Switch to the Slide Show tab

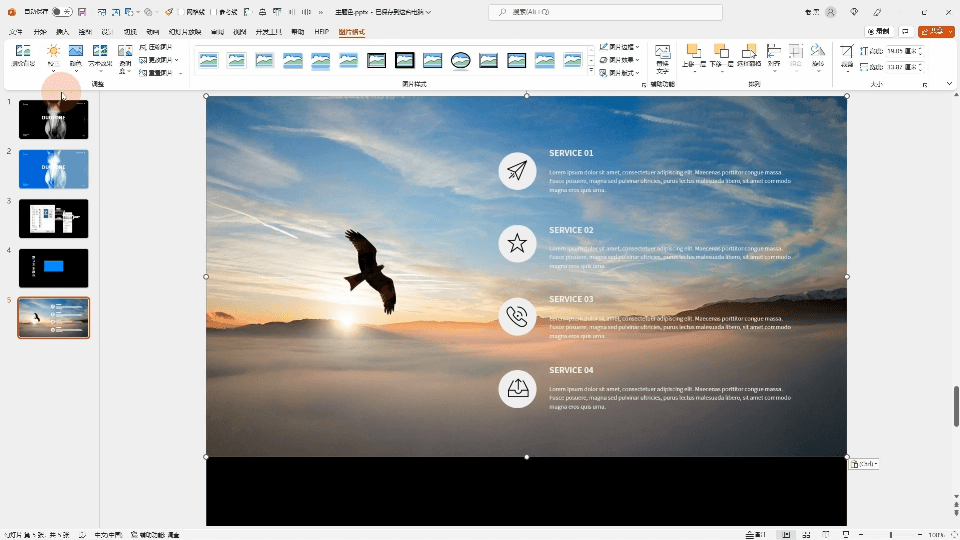coord(185,32)
